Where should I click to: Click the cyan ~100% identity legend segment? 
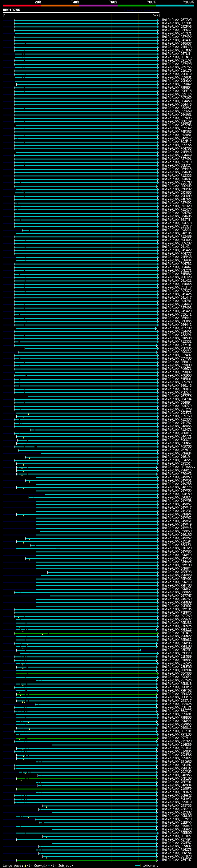pyautogui.click(x=175, y=6)
